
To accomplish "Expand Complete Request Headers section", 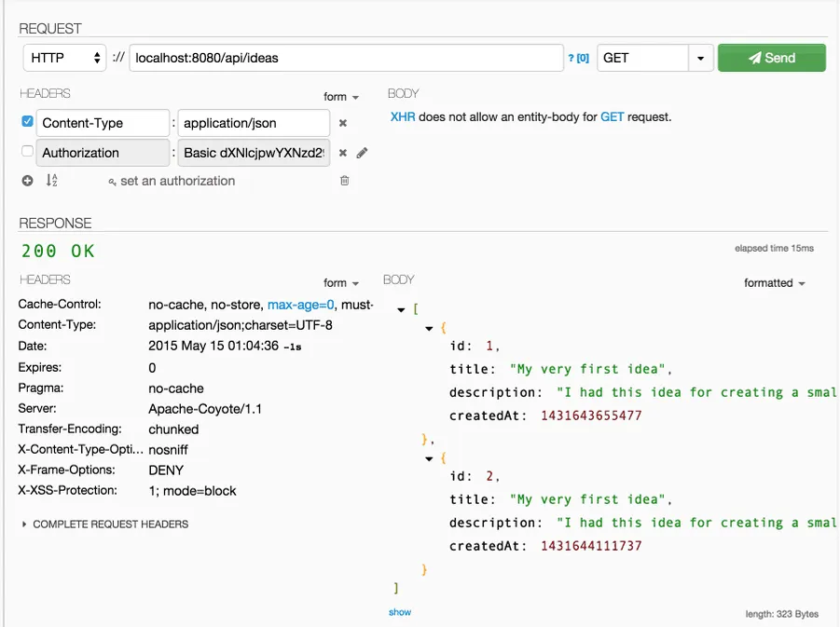I will tap(104, 525).
